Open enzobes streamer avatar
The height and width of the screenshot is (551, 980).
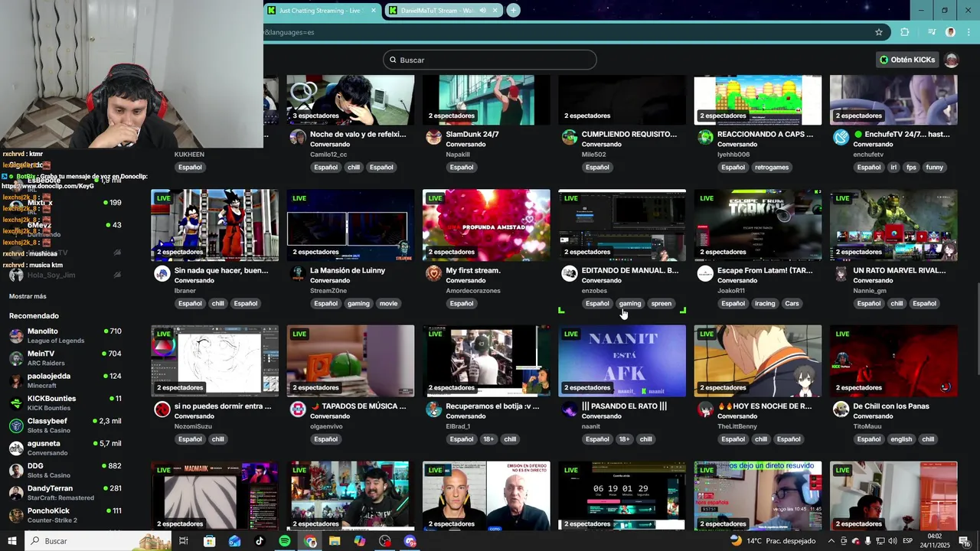click(569, 273)
